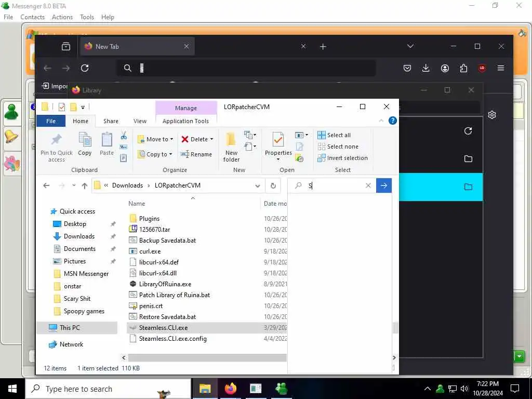The image size is (532, 399).
Task: Click Select none in the ribbon
Action: click(x=338, y=147)
